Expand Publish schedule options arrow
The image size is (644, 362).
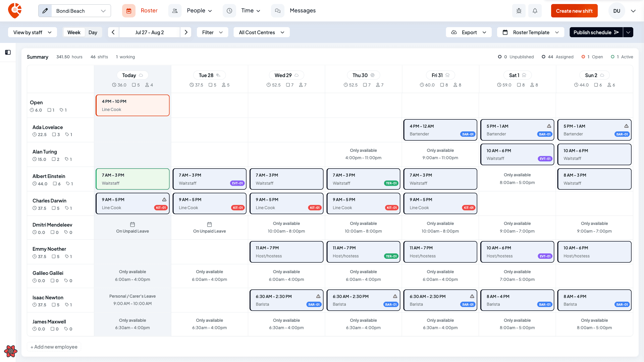[628, 32]
